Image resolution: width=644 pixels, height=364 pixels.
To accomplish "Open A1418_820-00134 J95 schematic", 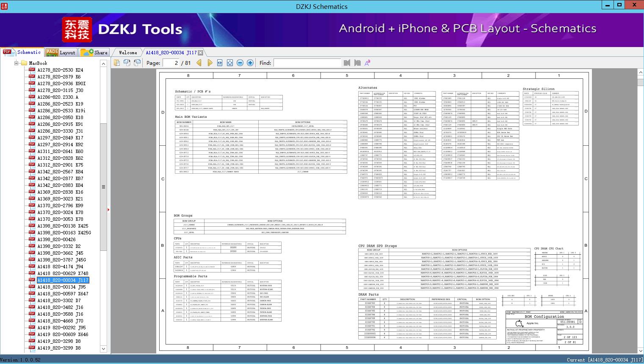I will [x=61, y=287].
